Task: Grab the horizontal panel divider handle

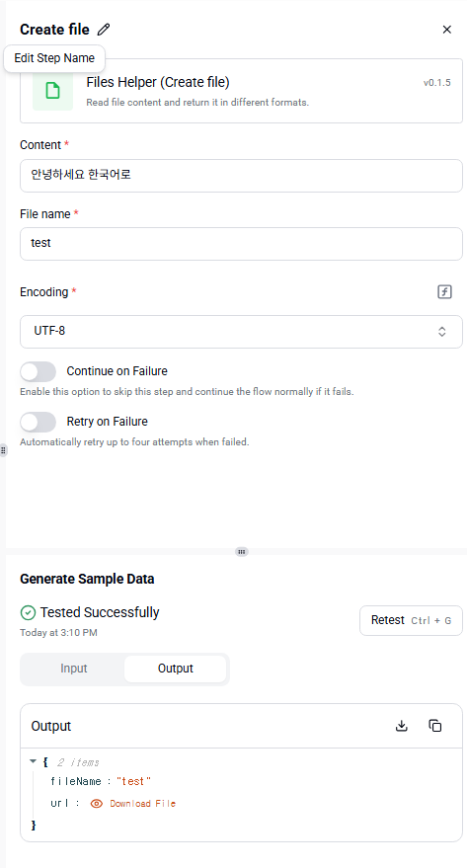Action: [242, 551]
